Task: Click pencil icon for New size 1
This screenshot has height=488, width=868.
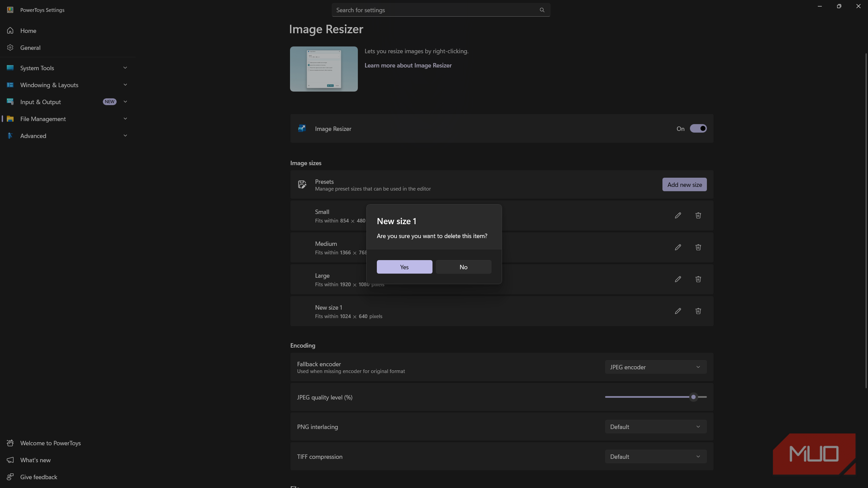Action: (x=678, y=311)
